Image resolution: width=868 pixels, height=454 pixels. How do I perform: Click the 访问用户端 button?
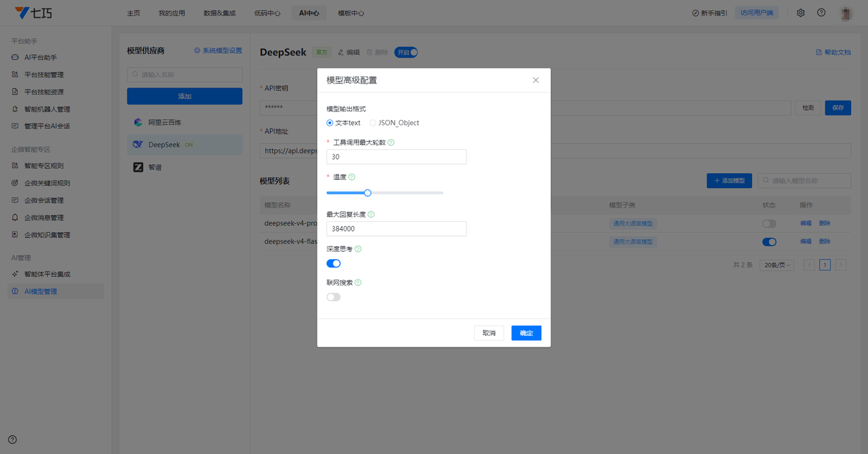coord(757,13)
